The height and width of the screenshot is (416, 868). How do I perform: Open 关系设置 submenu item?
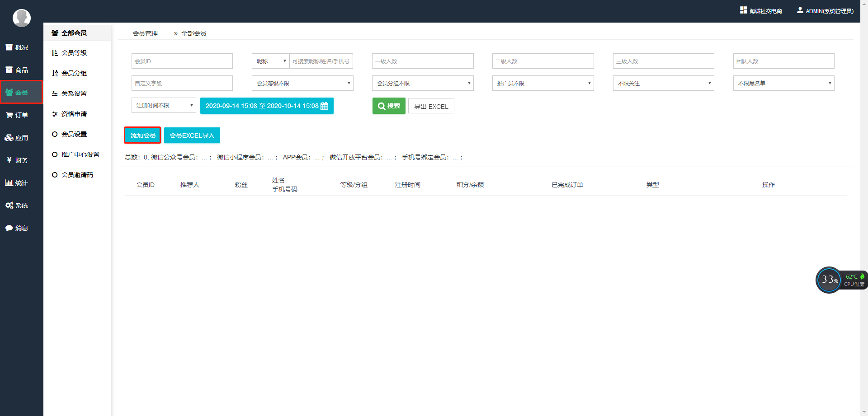point(74,93)
